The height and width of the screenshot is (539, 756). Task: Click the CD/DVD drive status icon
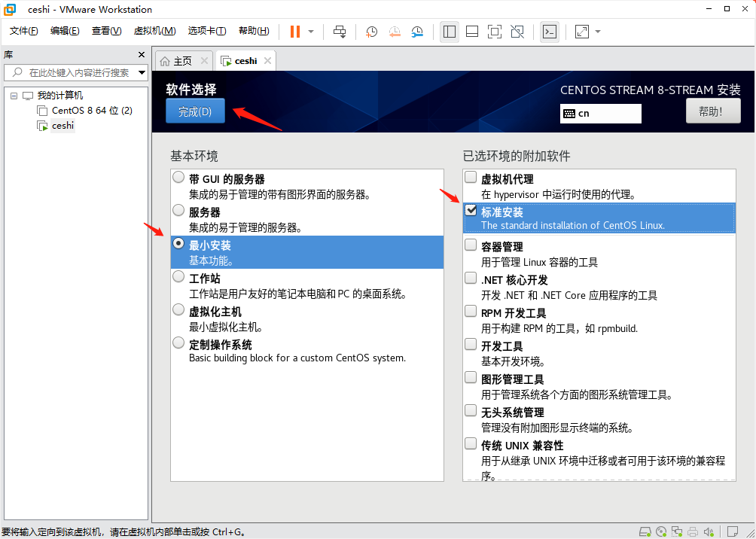(x=661, y=531)
